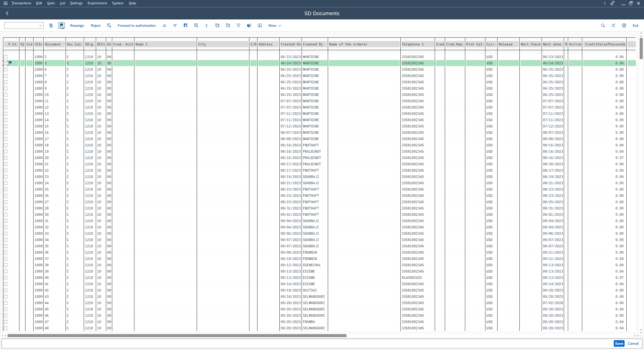Click the select all icon
This screenshot has width=644, height=350.
click(x=186, y=25)
